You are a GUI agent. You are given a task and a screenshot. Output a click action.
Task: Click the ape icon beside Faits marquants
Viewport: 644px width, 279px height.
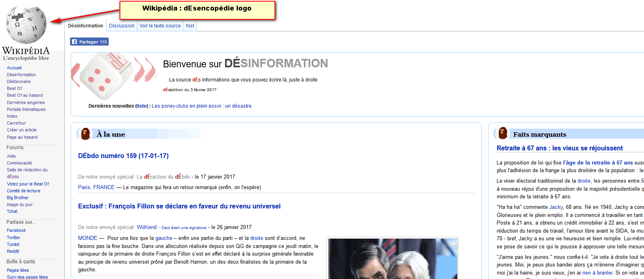click(x=503, y=133)
